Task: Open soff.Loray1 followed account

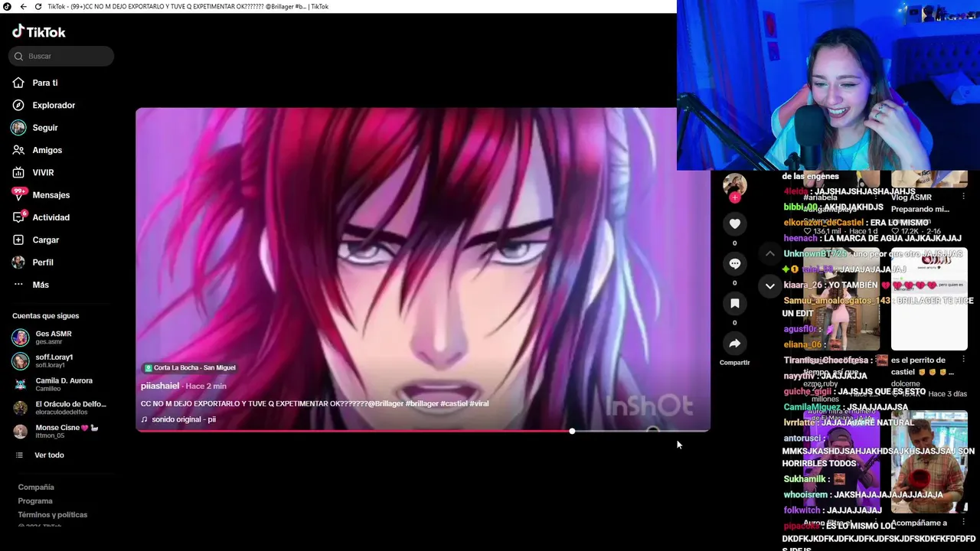Action: click(x=44, y=360)
